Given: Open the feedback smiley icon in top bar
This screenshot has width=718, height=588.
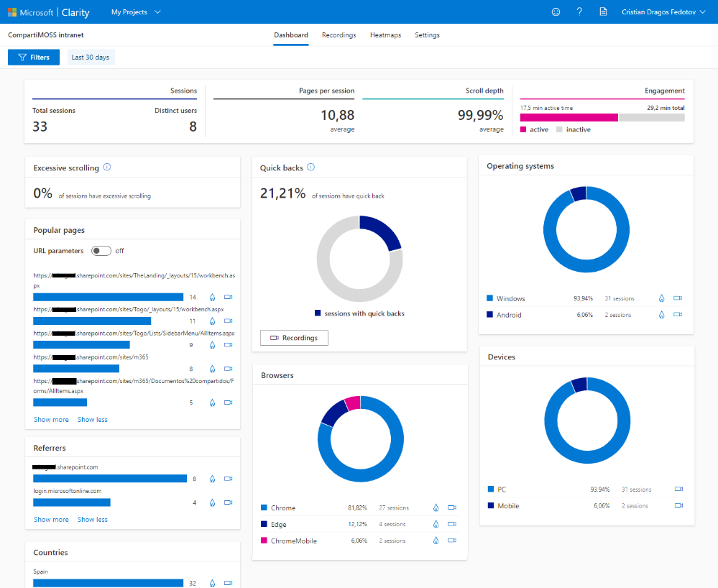Looking at the screenshot, I should pos(556,12).
